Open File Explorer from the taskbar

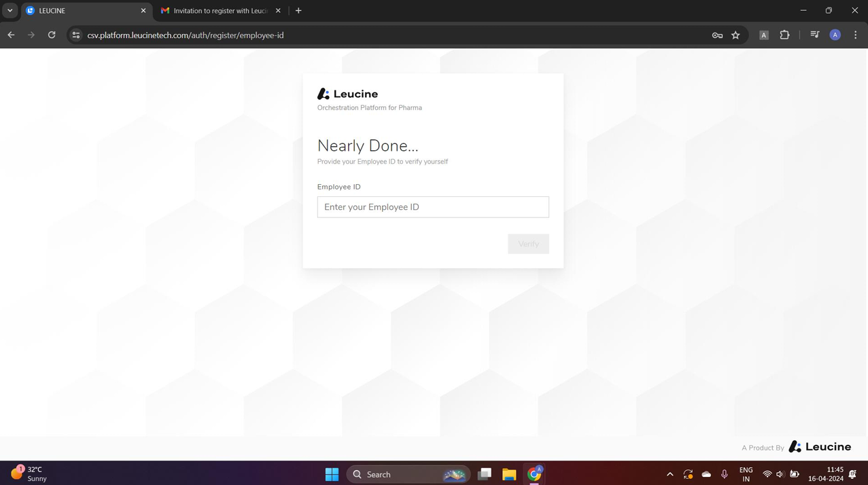(x=509, y=474)
